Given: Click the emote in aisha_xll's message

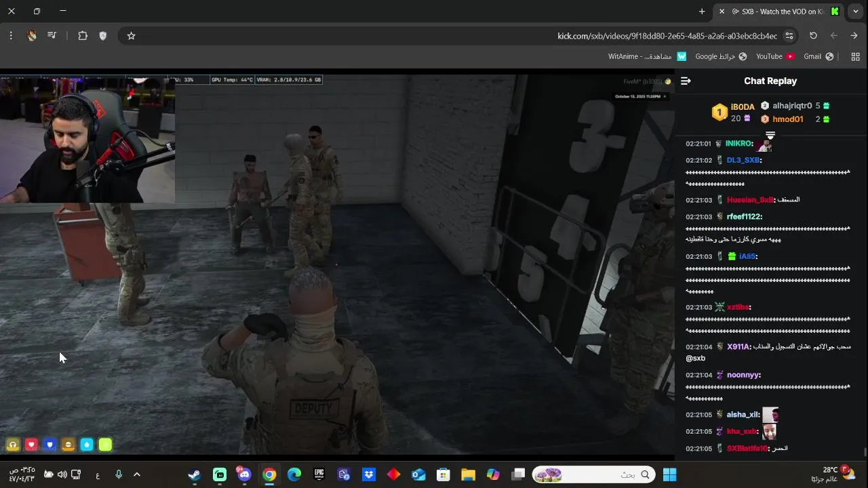Looking at the screenshot, I should coord(770,414).
